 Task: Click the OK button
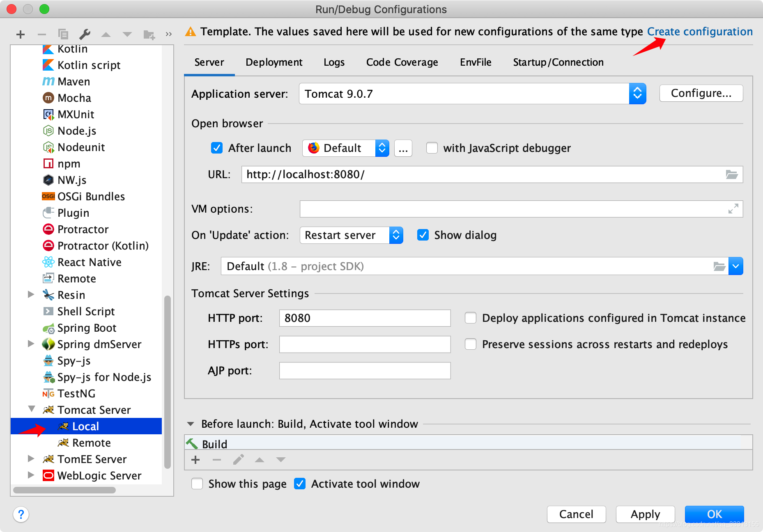714,514
